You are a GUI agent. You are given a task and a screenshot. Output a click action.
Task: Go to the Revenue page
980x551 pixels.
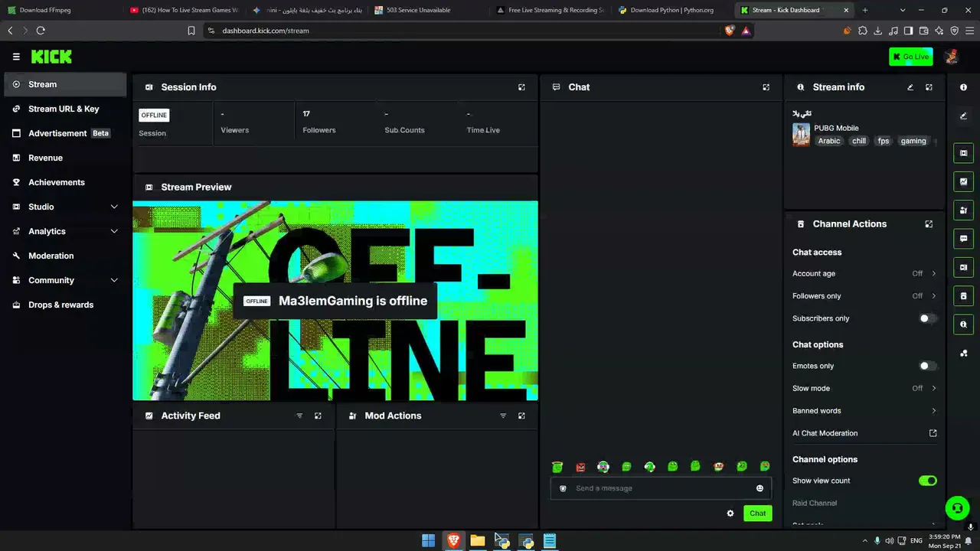pyautogui.click(x=66, y=158)
